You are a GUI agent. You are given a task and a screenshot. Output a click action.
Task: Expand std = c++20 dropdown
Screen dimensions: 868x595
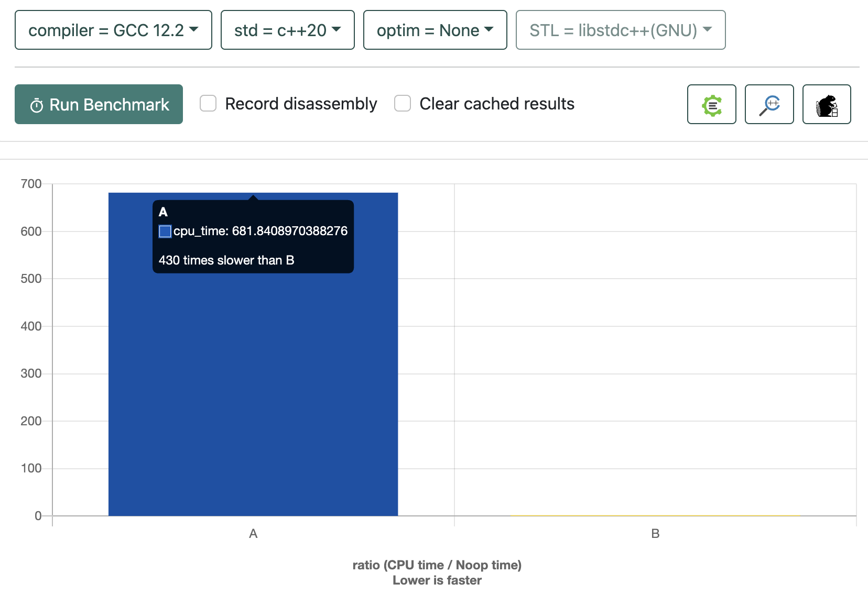pos(287,30)
